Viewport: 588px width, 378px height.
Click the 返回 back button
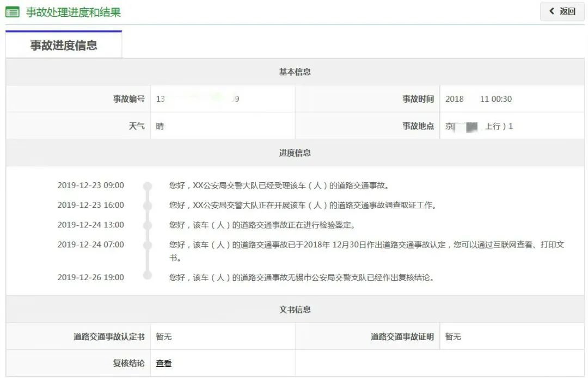562,11
